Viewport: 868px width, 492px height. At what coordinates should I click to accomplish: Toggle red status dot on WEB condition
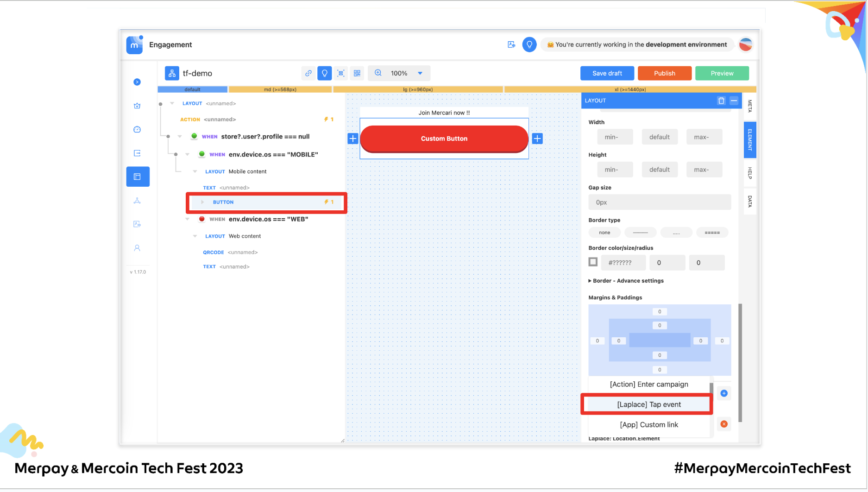pos(202,219)
